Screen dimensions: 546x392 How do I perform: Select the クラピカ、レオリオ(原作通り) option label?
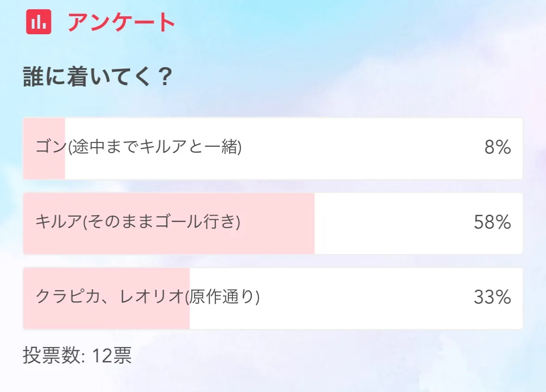(x=147, y=297)
